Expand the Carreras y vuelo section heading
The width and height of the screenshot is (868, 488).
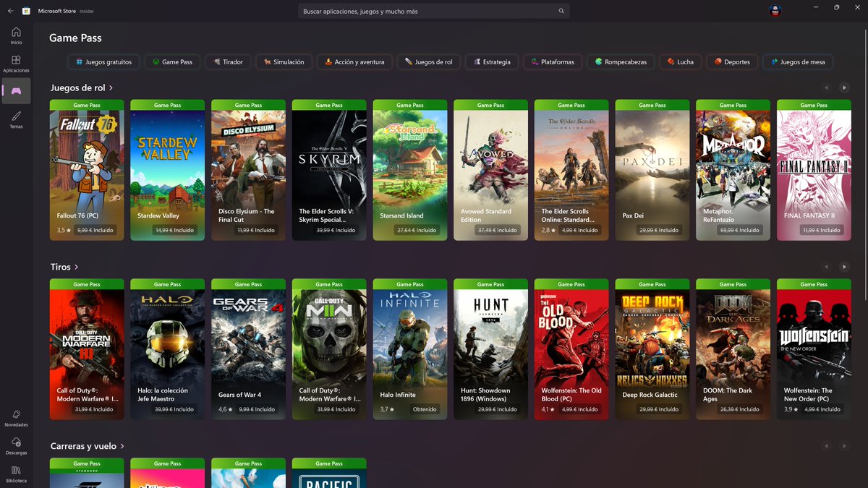pyautogui.click(x=88, y=446)
